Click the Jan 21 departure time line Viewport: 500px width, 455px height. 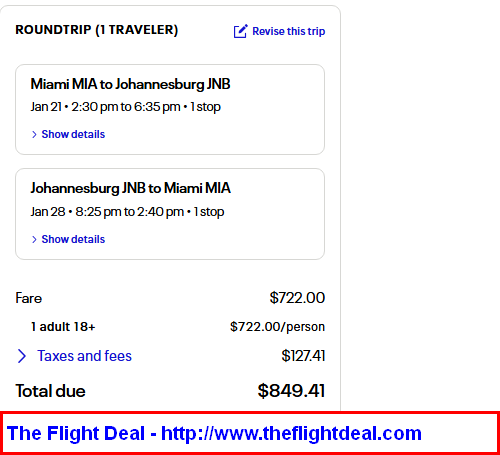click(x=125, y=107)
